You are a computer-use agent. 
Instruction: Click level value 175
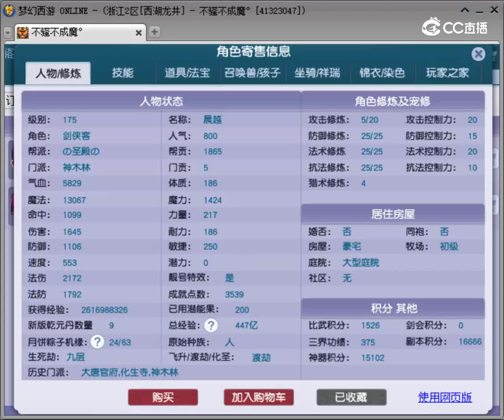(x=70, y=120)
